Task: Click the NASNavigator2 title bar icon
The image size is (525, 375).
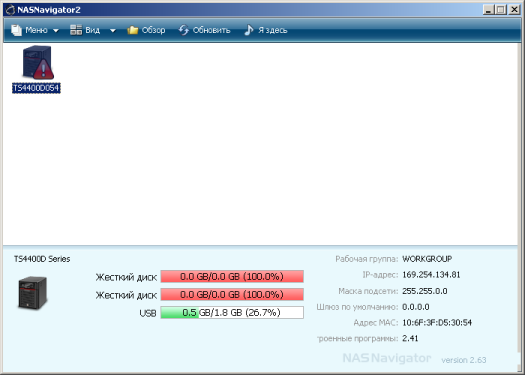Action: 11,10
